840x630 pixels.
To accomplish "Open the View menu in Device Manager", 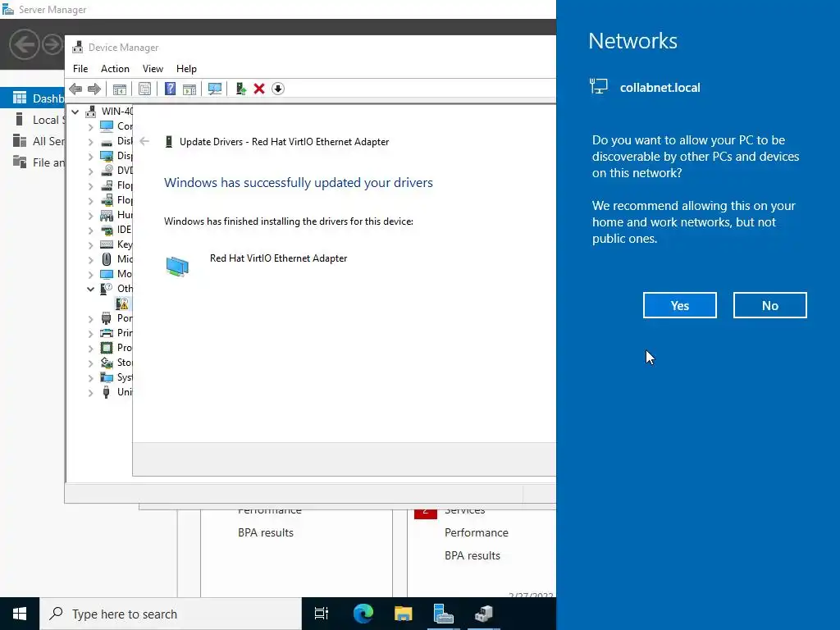I will 153,69.
